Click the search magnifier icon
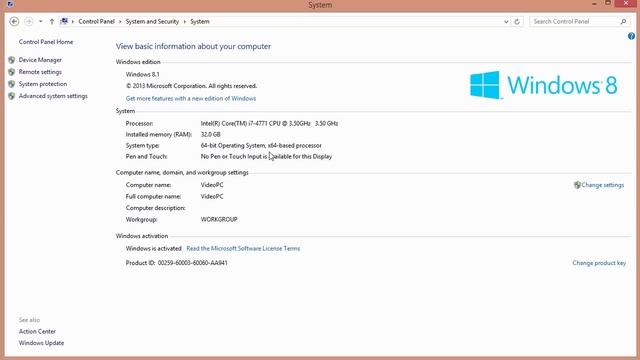640x360 pixels. pyautogui.click(x=623, y=21)
